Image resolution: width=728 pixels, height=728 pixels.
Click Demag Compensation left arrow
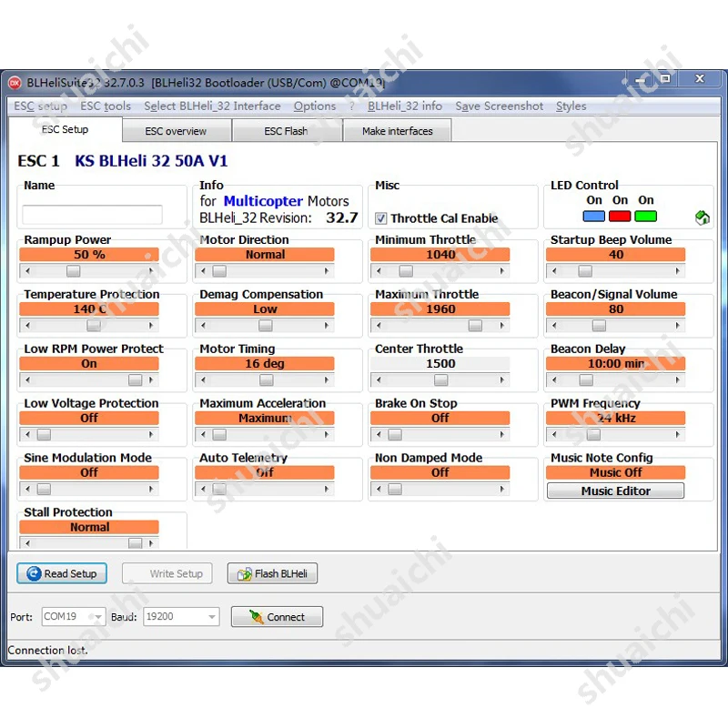click(203, 326)
